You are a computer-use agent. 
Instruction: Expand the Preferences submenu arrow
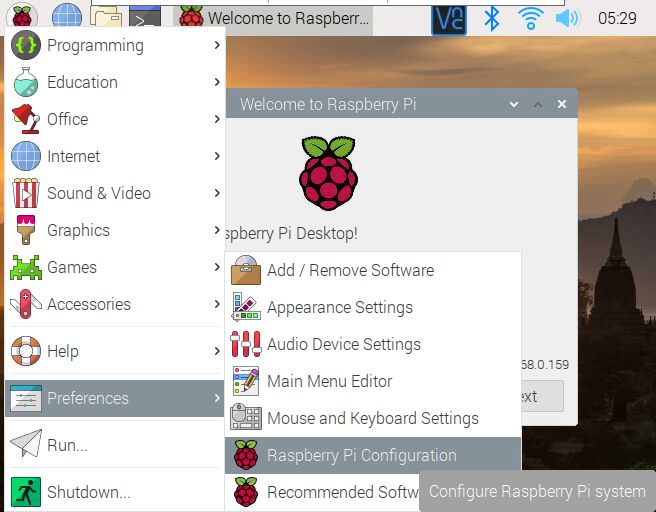pos(217,398)
